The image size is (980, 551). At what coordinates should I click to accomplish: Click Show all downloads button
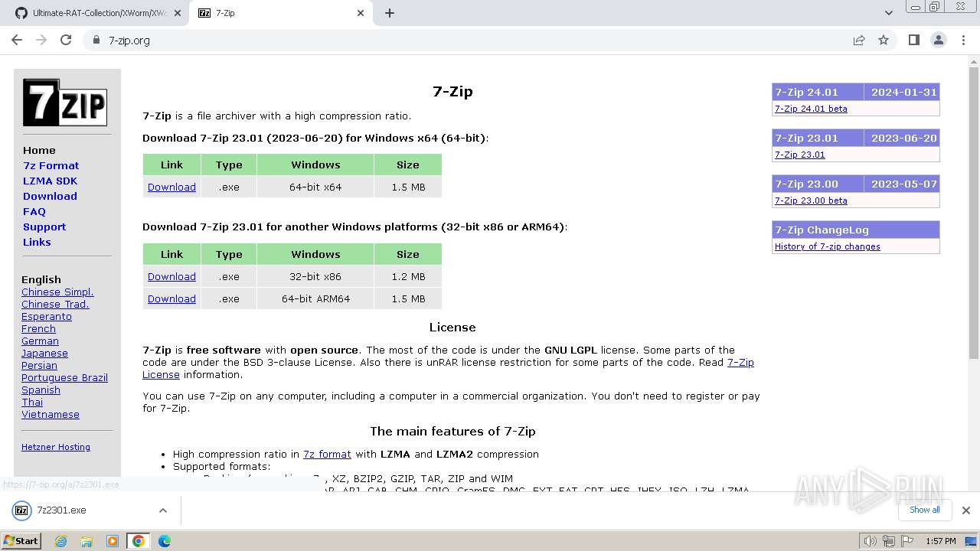tap(924, 510)
